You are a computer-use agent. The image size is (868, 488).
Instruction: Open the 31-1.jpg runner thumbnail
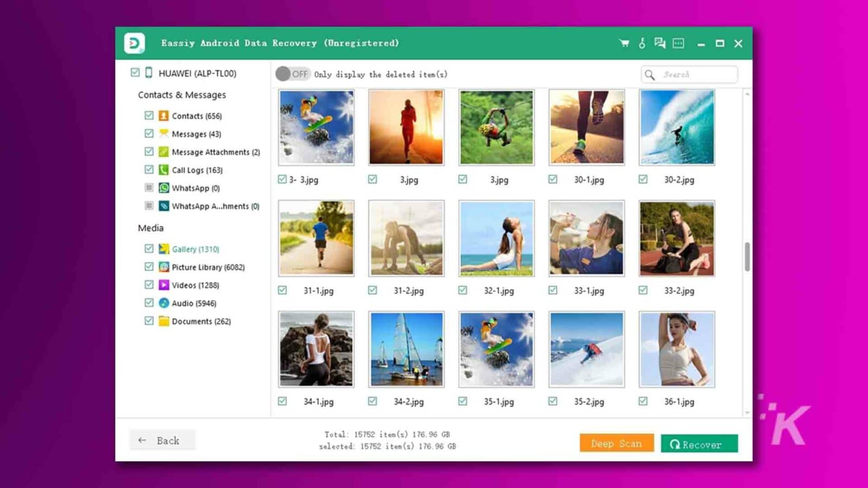[x=316, y=238]
